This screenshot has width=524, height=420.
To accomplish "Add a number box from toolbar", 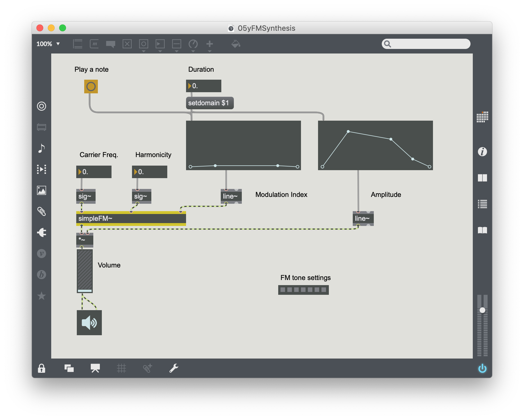I will [x=160, y=44].
